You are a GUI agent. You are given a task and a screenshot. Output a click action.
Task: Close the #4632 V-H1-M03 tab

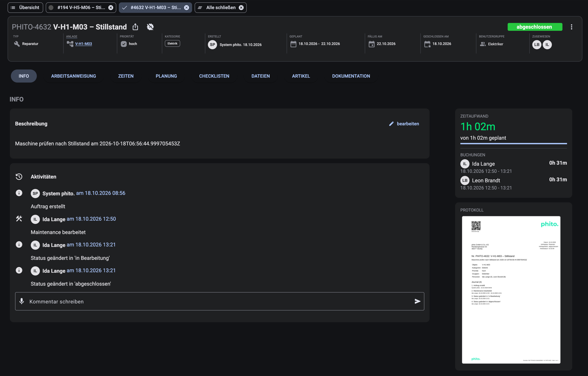(x=186, y=7)
